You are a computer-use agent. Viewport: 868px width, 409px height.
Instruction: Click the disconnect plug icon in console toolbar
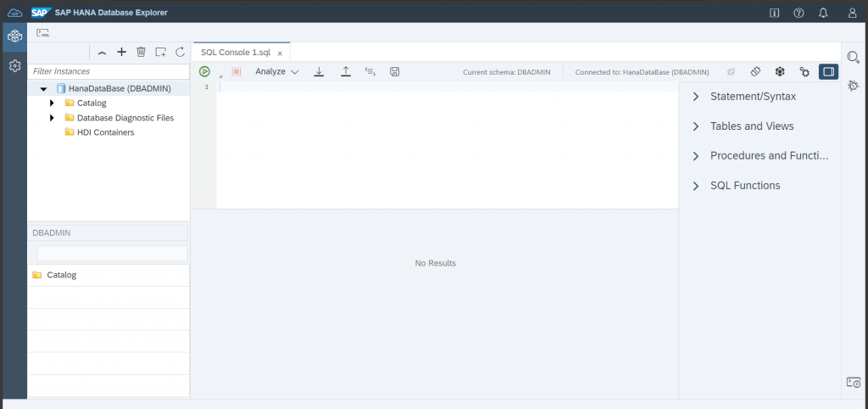731,71
